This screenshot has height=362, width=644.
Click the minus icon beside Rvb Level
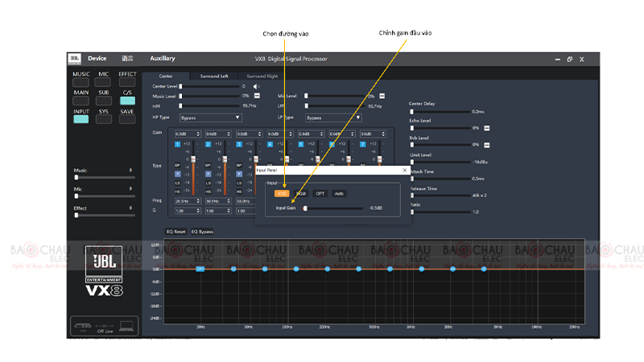point(486,145)
